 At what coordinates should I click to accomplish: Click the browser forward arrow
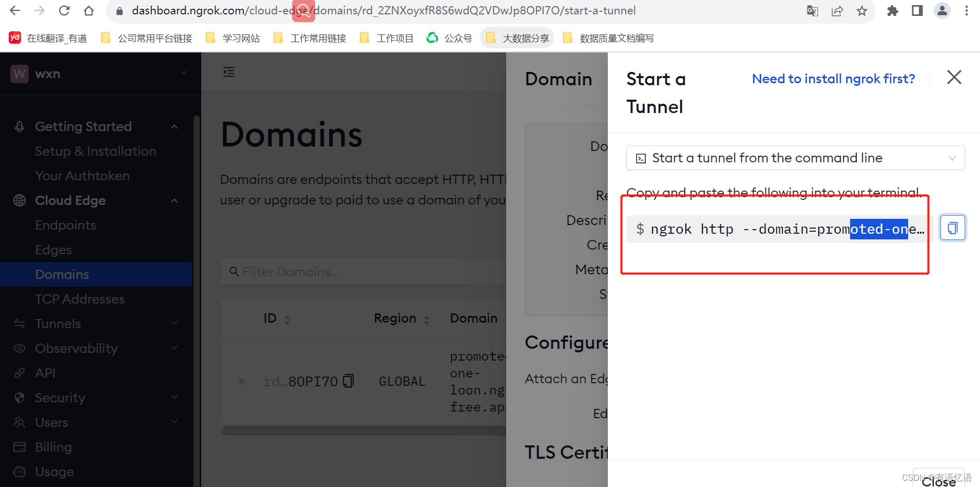[40, 10]
